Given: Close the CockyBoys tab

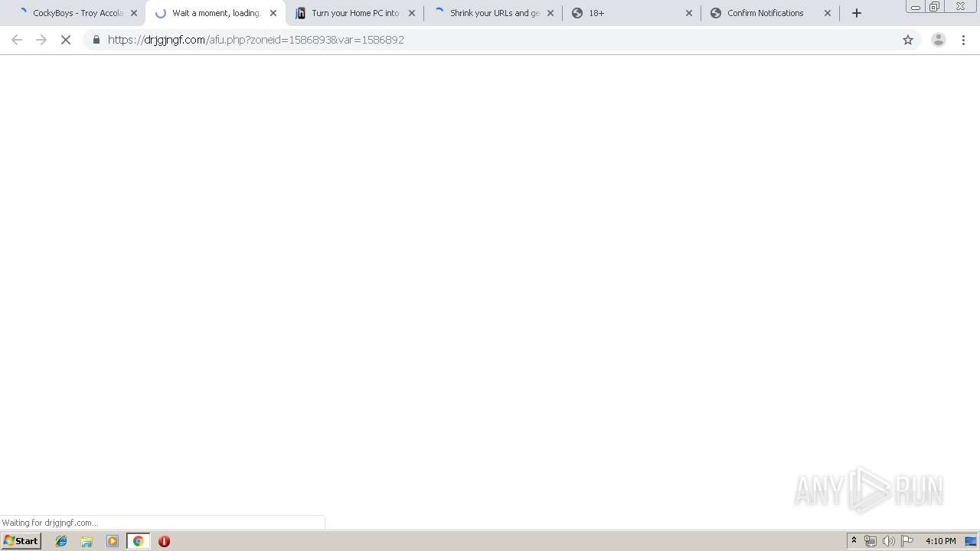Looking at the screenshot, I should point(134,13).
